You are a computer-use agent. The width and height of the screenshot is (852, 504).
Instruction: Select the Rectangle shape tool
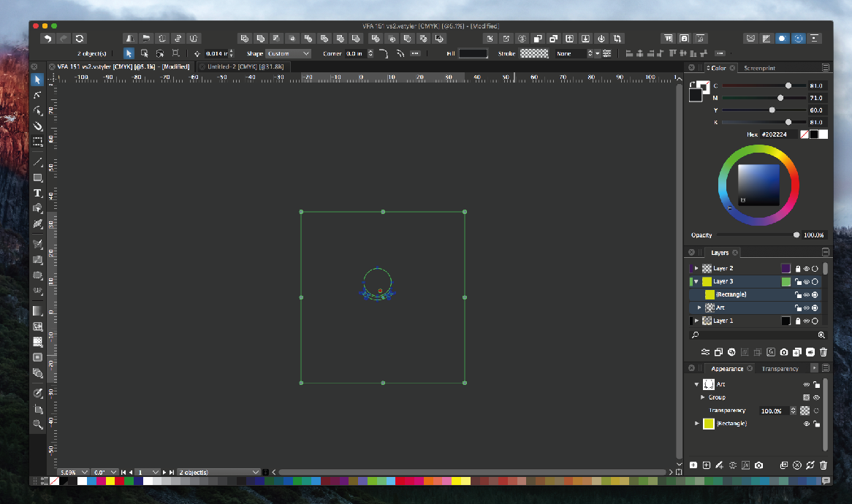(37, 177)
